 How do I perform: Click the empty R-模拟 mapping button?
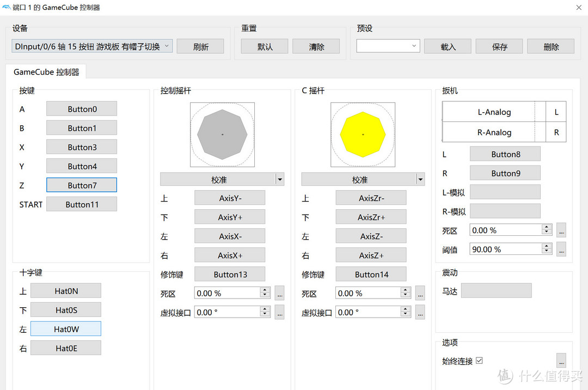point(505,211)
